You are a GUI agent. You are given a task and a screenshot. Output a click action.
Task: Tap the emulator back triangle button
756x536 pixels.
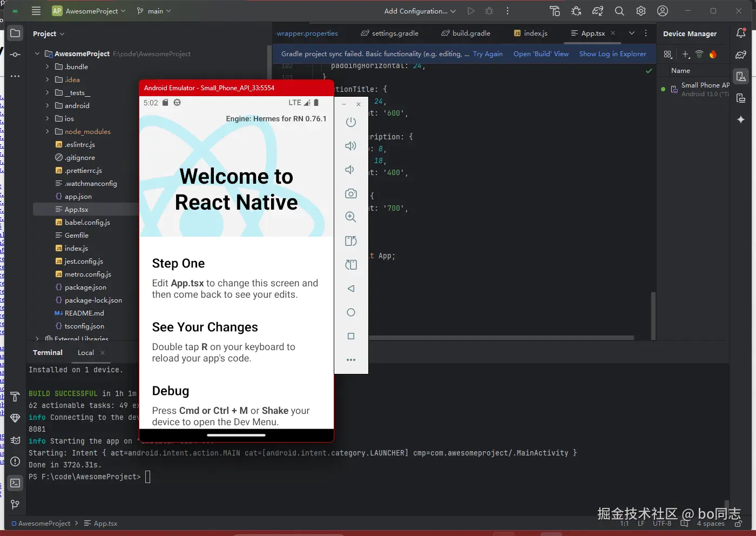coord(351,289)
